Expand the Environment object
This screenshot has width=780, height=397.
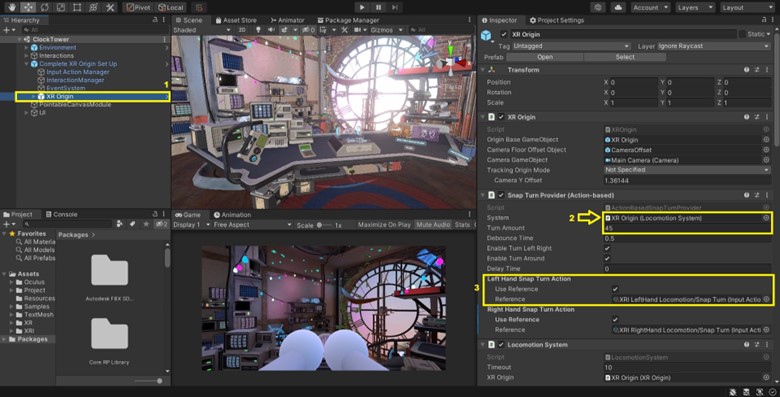click(26, 48)
